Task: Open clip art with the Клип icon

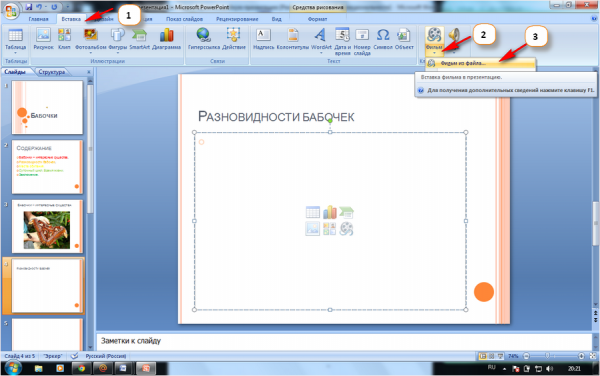Action: 64,35
